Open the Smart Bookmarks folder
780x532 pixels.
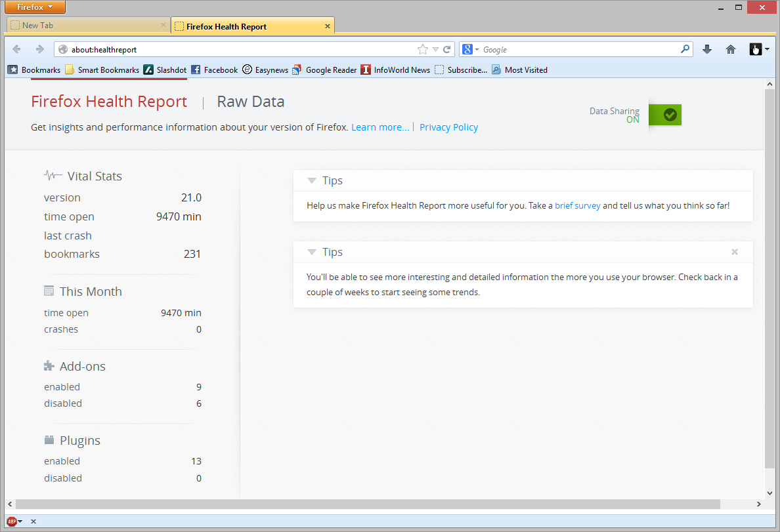(x=102, y=70)
